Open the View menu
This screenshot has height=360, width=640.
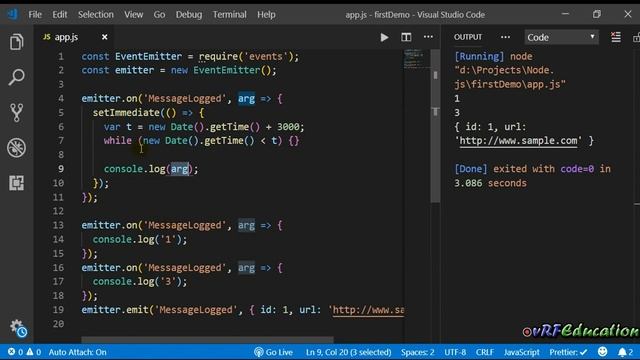pos(133,14)
